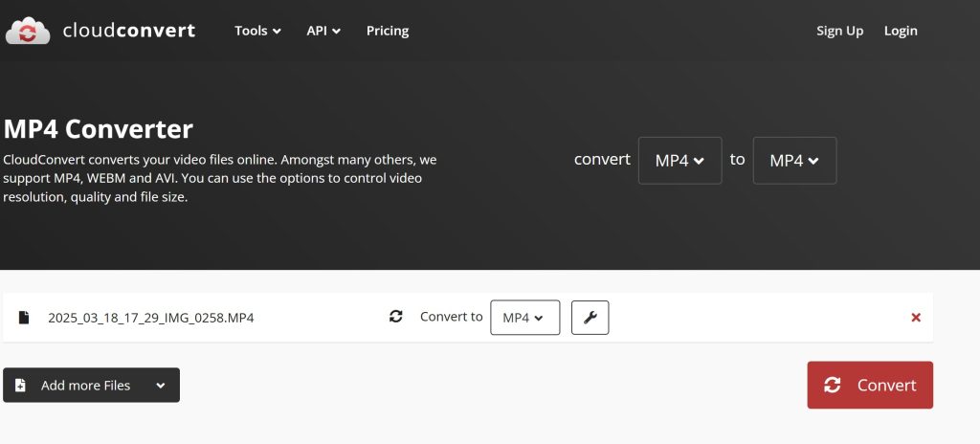Open conversion options with the wrench icon
Screen dimensions: 980x444
pyautogui.click(x=590, y=318)
